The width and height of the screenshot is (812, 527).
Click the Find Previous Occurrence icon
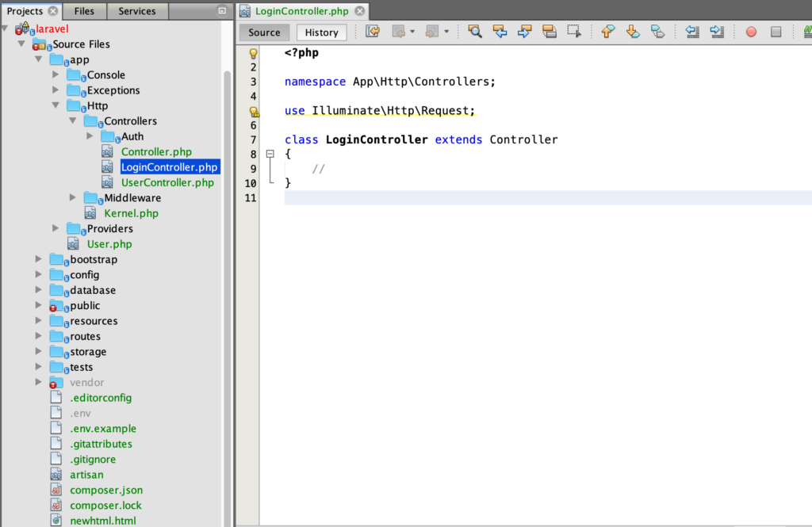click(500, 32)
